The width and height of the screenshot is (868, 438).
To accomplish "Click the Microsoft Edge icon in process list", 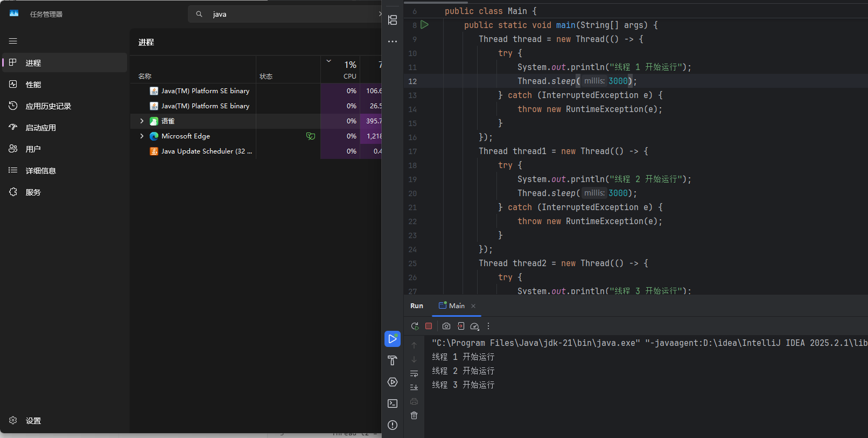I will [x=154, y=136].
